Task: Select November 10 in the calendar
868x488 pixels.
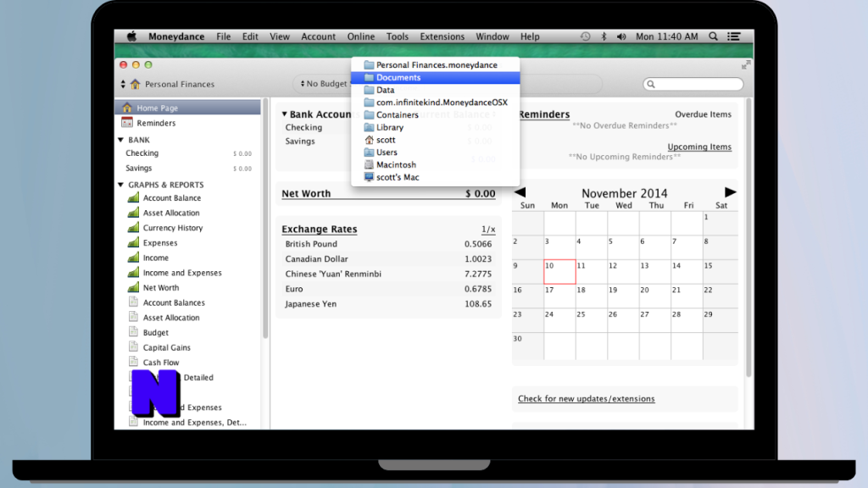Action: (559, 272)
